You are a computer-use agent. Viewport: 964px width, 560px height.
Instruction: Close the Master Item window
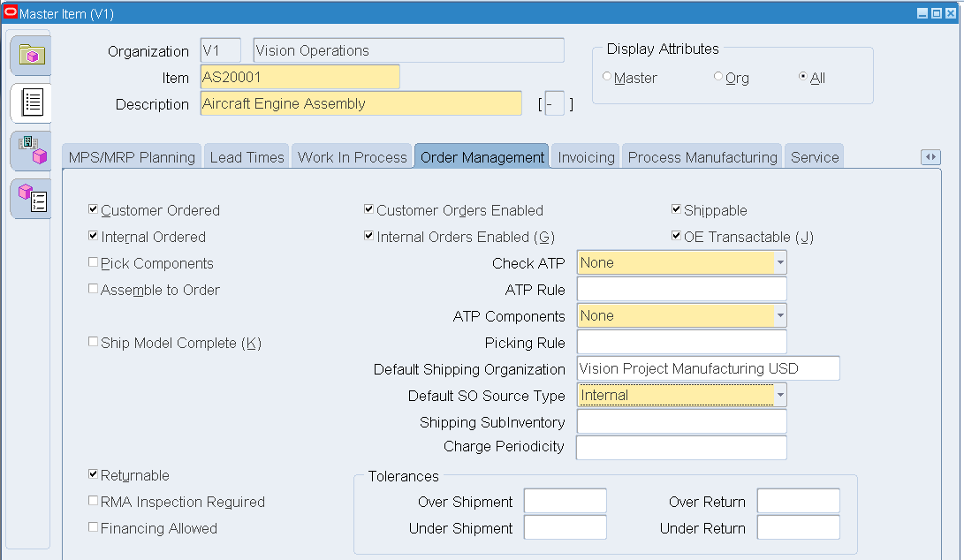pyautogui.click(x=951, y=13)
